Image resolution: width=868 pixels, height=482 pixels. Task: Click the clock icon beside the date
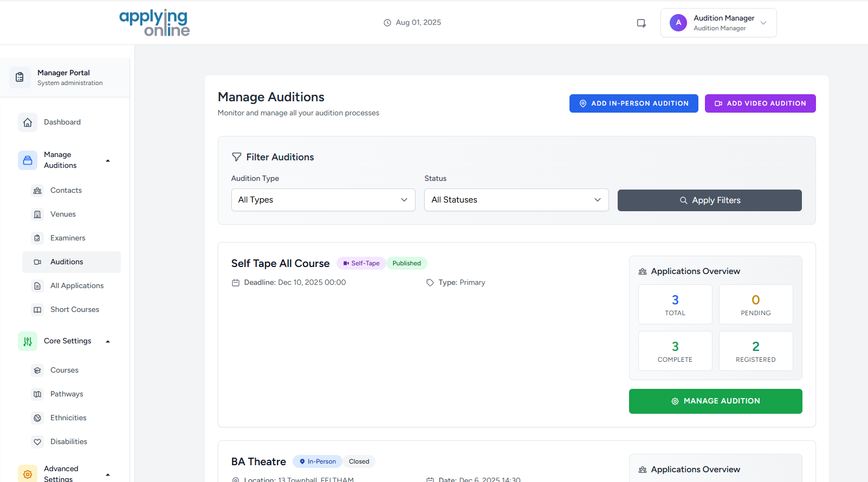click(387, 23)
